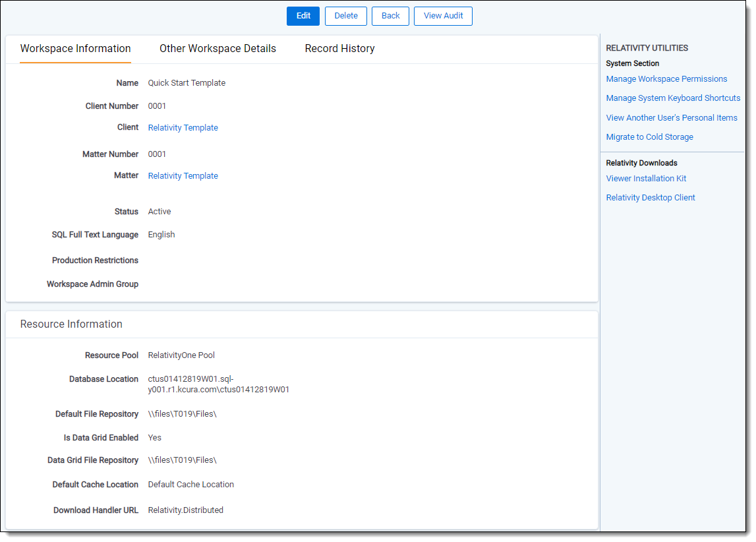Open View Another User's Personal Items
The height and width of the screenshot is (542, 756).
coord(672,118)
